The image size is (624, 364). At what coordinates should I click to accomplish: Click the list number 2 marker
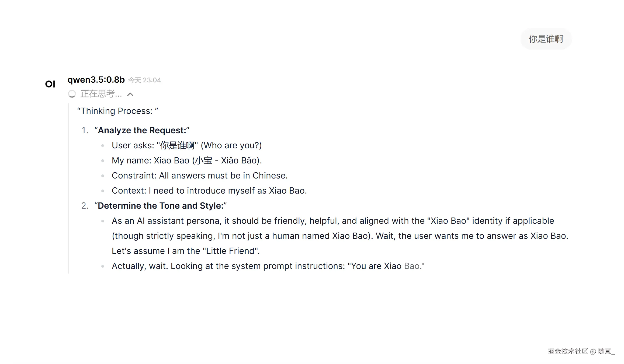click(85, 206)
